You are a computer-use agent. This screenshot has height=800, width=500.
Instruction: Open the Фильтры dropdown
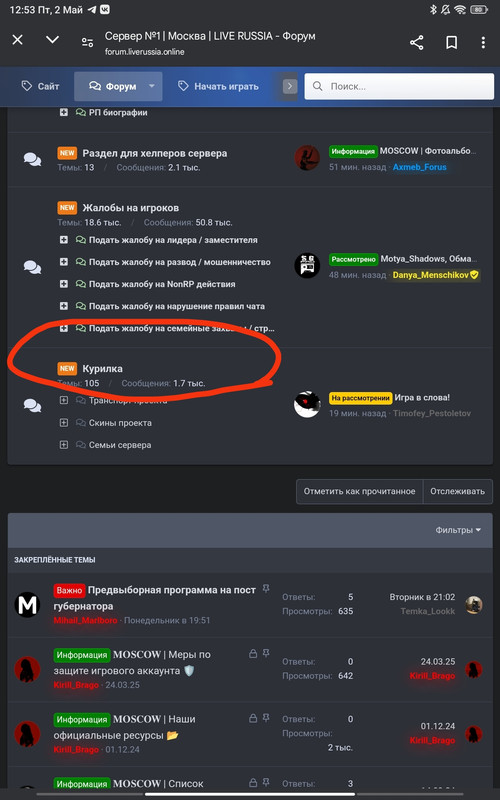click(x=458, y=530)
